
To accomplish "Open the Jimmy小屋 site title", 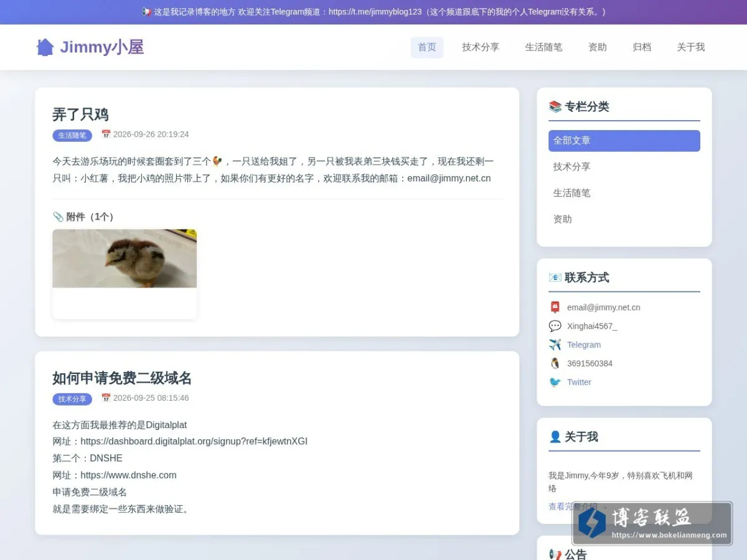I will [102, 47].
